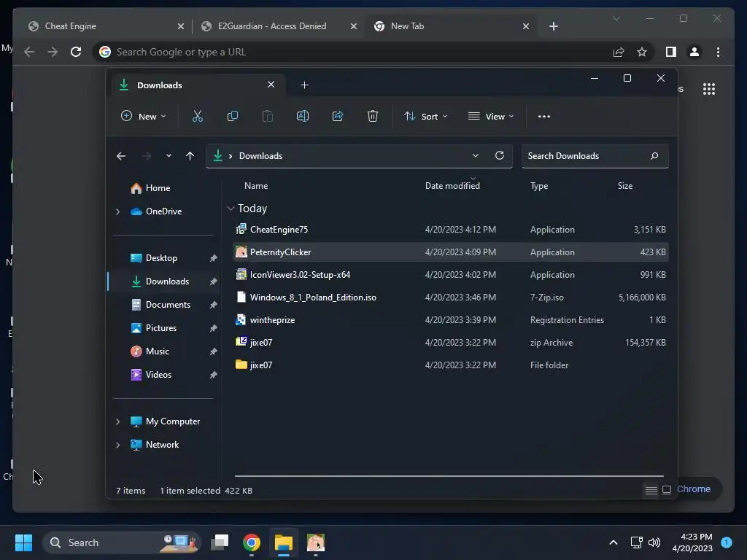Open Task View on taskbar
Screen dimensions: 747x560
(x=220, y=542)
